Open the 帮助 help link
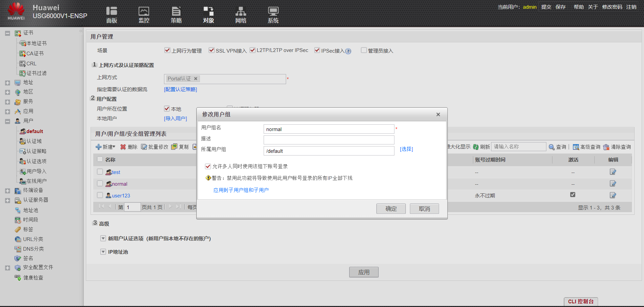Image resolution: width=644 pixels, height=307 pixels. point(579,7)
